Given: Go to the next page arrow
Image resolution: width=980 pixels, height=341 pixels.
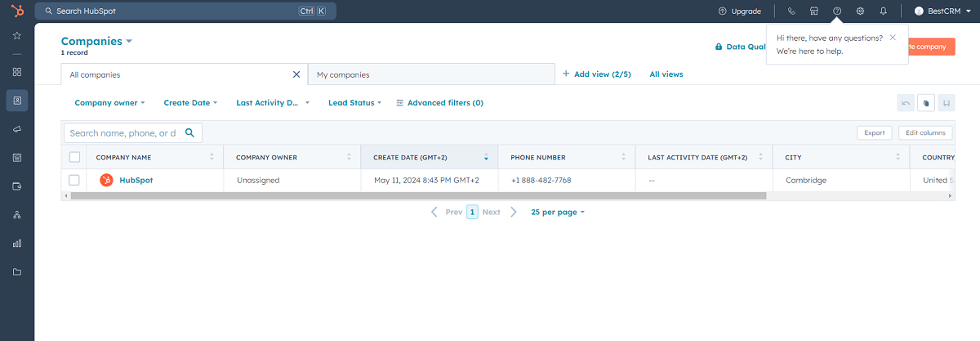Looking at the screenshot, I should click(514, 212).
